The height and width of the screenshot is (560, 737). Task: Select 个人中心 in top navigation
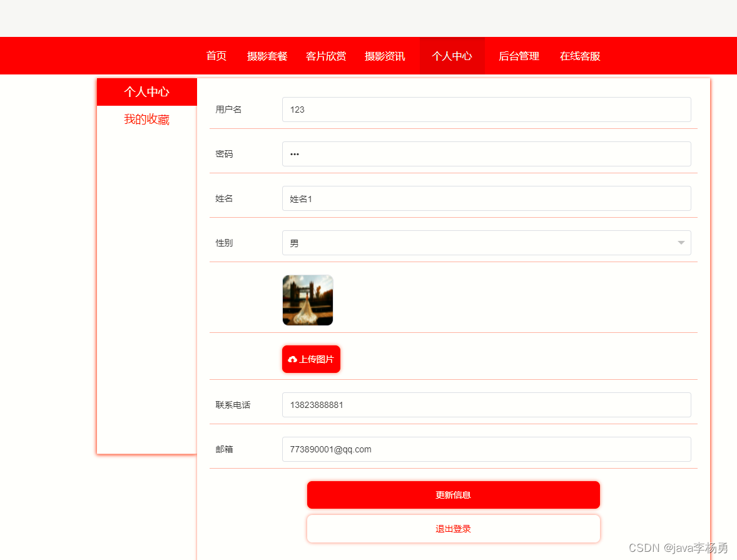click(452, 56)
